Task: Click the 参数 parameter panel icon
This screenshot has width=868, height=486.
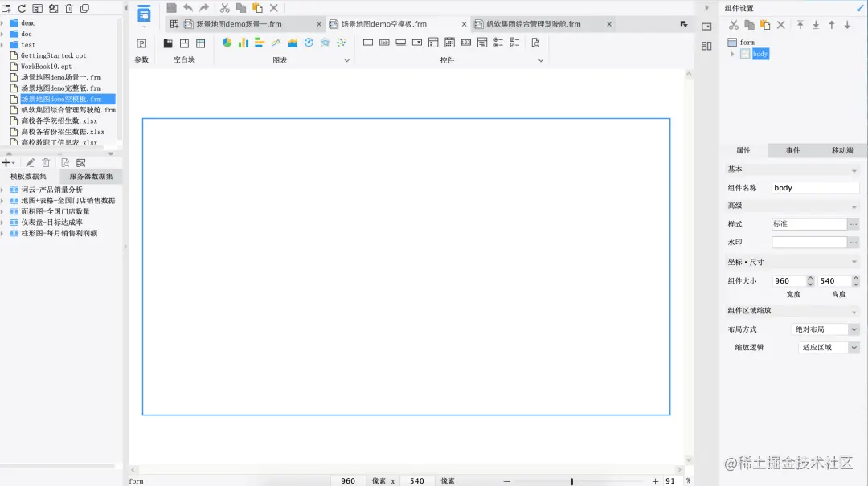Action: (x=141, y=43)
